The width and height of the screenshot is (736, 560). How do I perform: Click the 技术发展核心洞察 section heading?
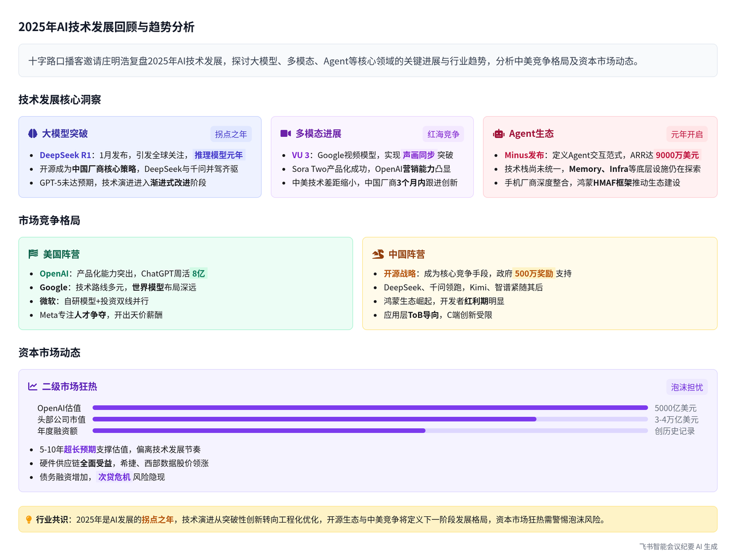[60, 99]
